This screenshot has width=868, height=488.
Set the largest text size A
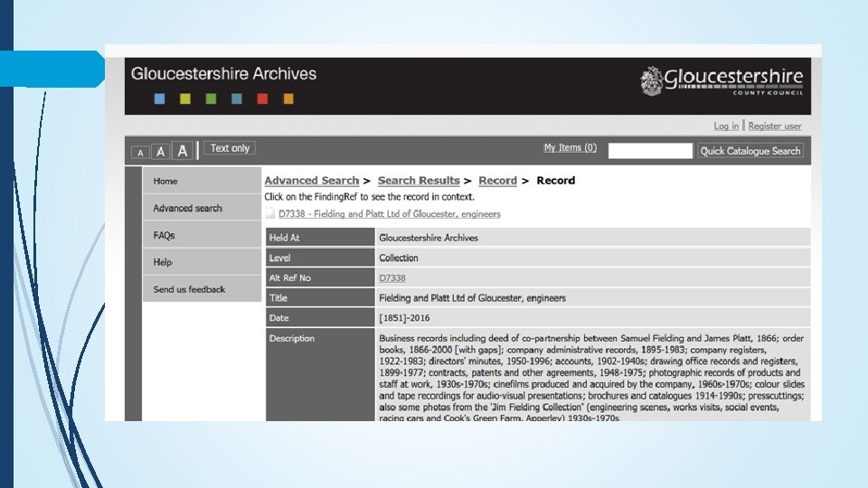[x=182, y=151]
